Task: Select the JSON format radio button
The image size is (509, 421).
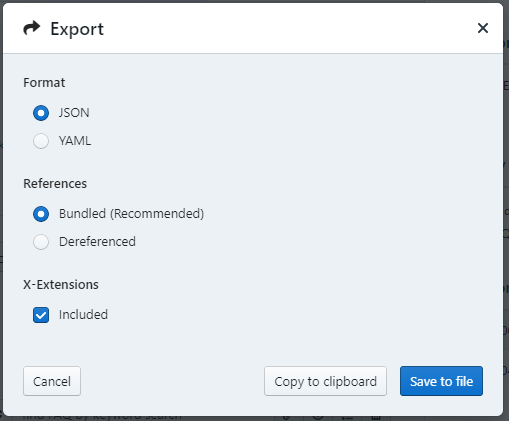Action: click(x=41, y=113)
